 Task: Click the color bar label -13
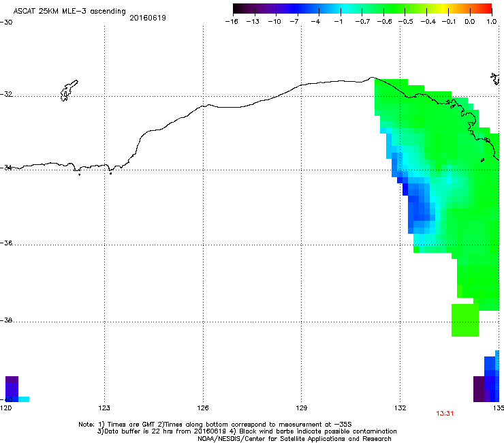coord(253,22)
